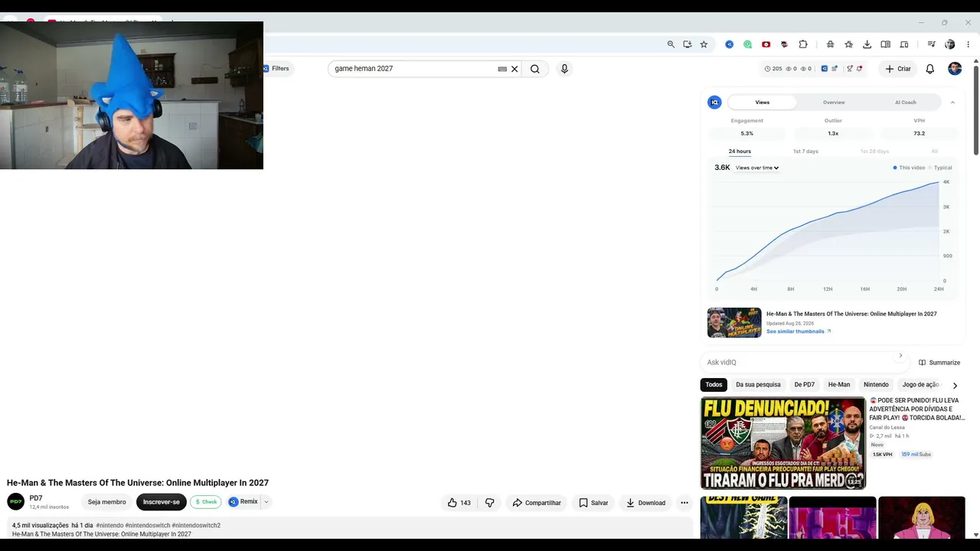Toggle the Typical legend series

(x=940, y=168)
